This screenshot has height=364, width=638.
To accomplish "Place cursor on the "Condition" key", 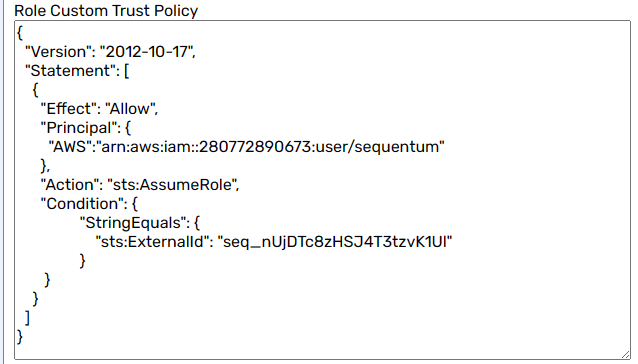I will click(82, 204).
